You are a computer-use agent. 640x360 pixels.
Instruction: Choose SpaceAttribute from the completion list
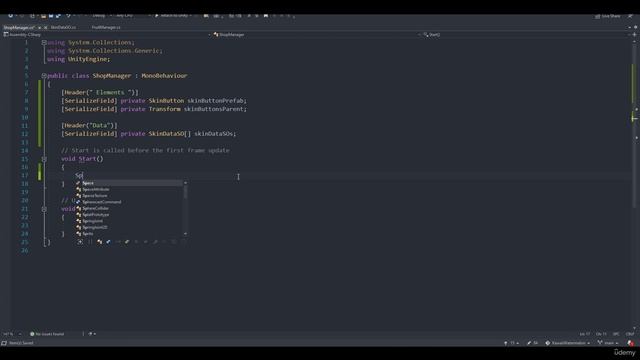point(129,189)
